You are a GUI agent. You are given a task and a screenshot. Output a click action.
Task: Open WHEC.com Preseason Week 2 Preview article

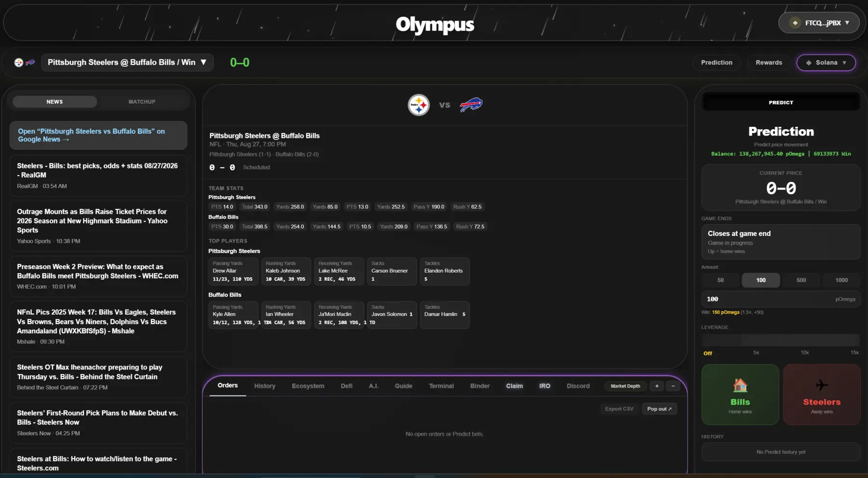[x=98, y=276]
